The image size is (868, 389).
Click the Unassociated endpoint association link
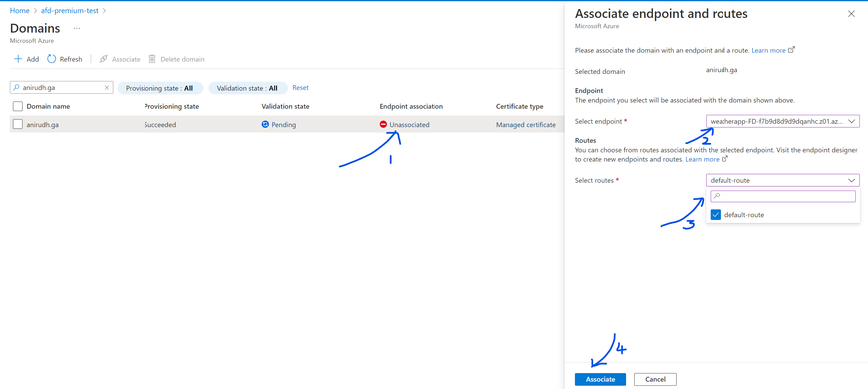409,125
